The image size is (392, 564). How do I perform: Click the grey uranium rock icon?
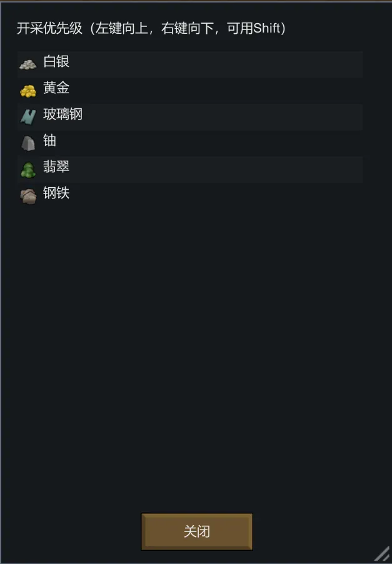point(28,143)
